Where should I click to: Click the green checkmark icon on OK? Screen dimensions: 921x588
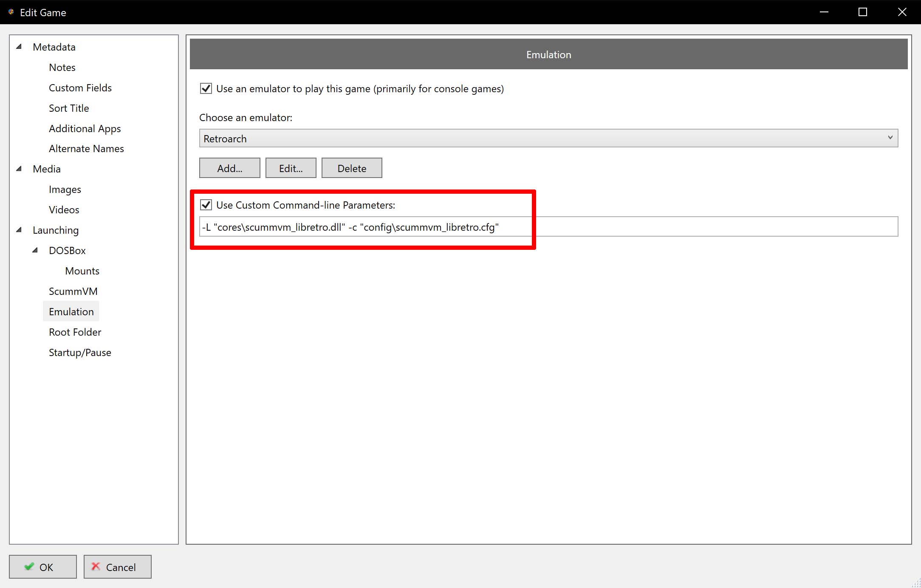click(29, 566)
